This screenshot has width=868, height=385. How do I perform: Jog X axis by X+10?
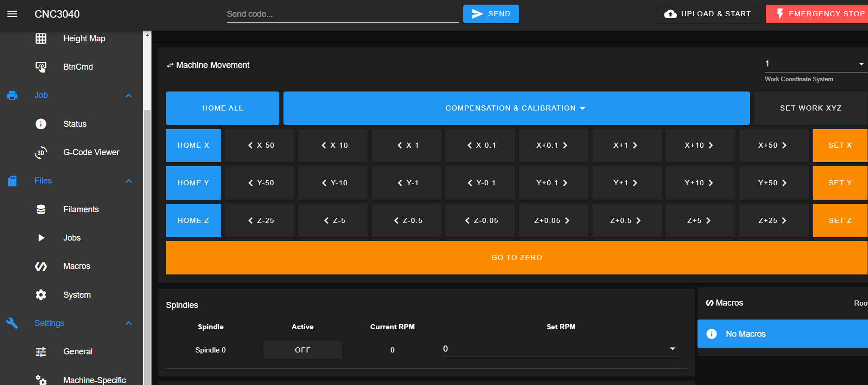[700, 145]
